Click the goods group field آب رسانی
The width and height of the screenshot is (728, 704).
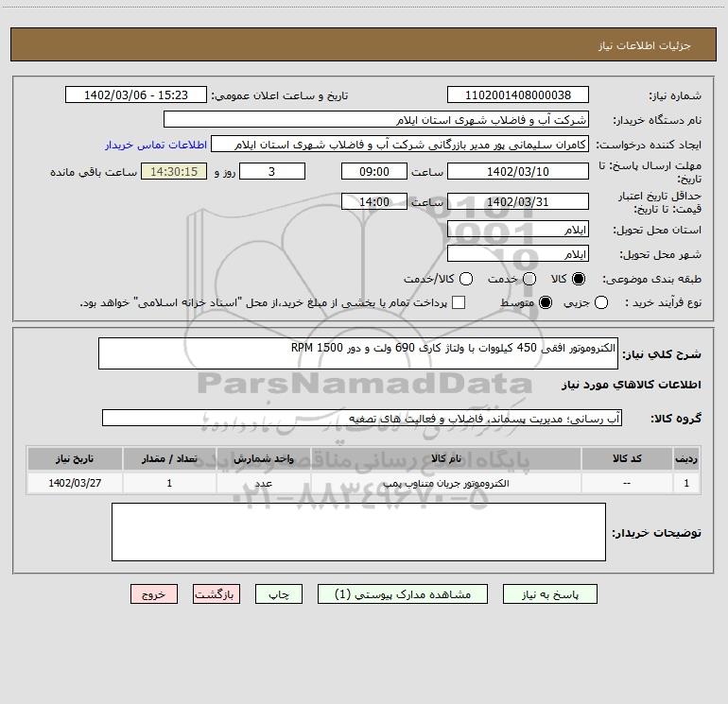[362, 418]
